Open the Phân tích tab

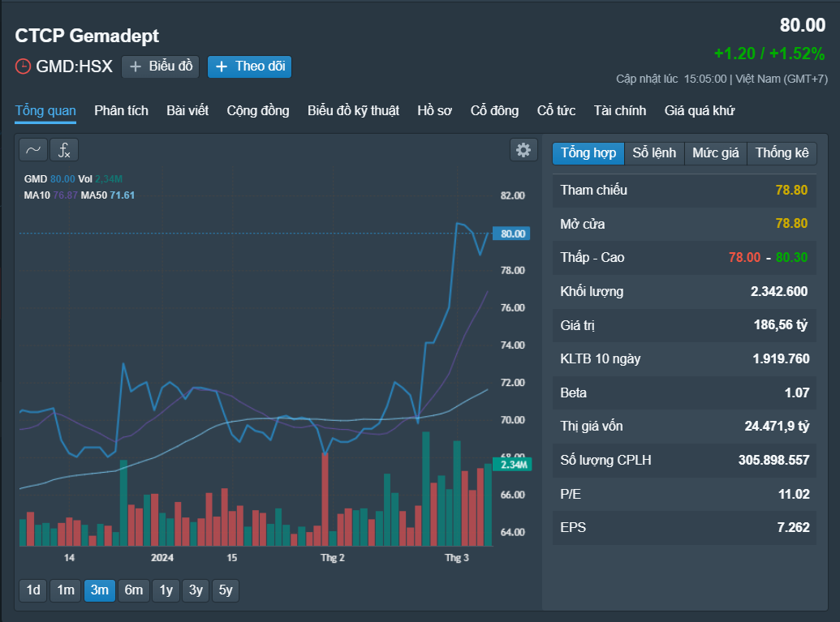pyautogui.click(x=121, y=111)
